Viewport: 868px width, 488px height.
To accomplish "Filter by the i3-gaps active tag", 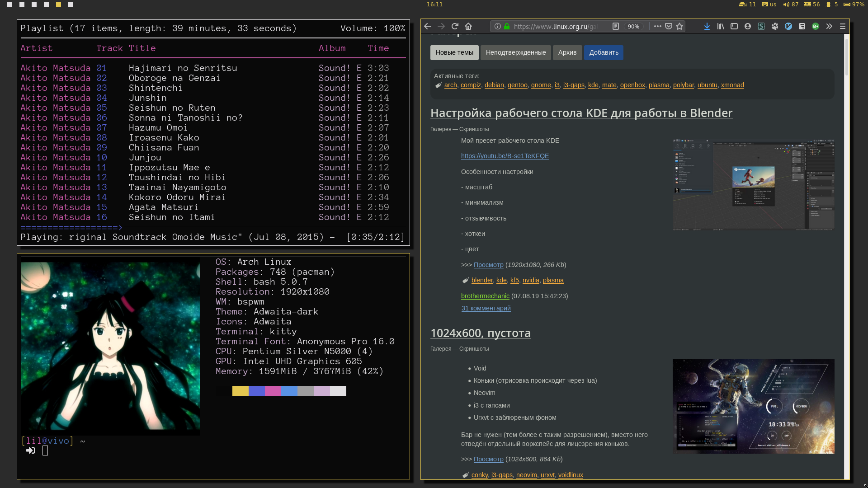I will [x=574, y=85].
